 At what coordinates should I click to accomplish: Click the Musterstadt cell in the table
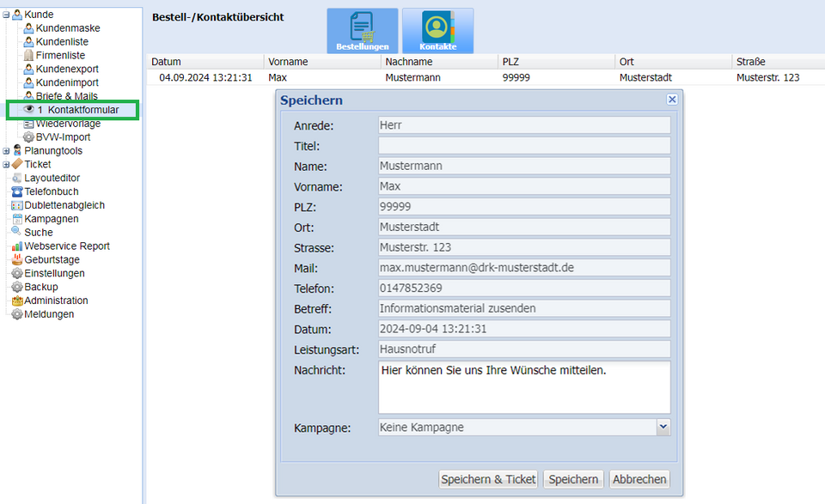point(645,78)
